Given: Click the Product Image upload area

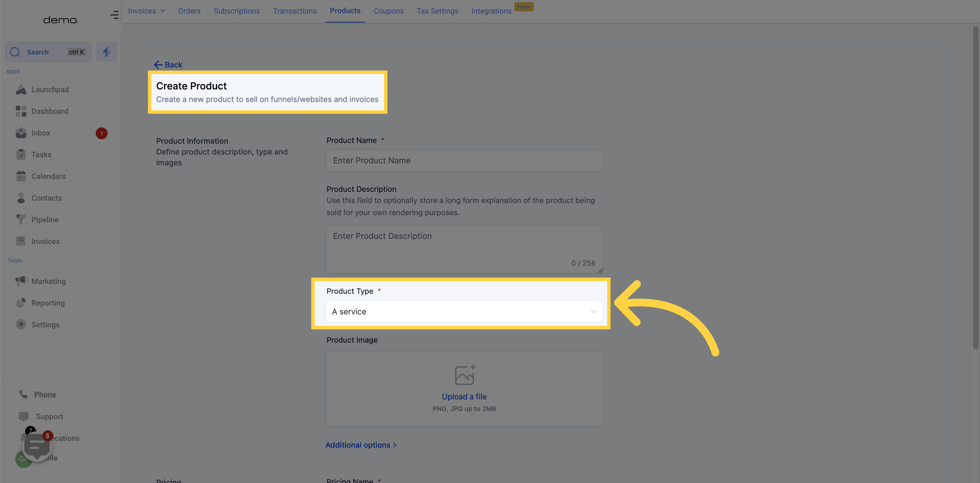Looking at the screenshot, I should (464, 389).
